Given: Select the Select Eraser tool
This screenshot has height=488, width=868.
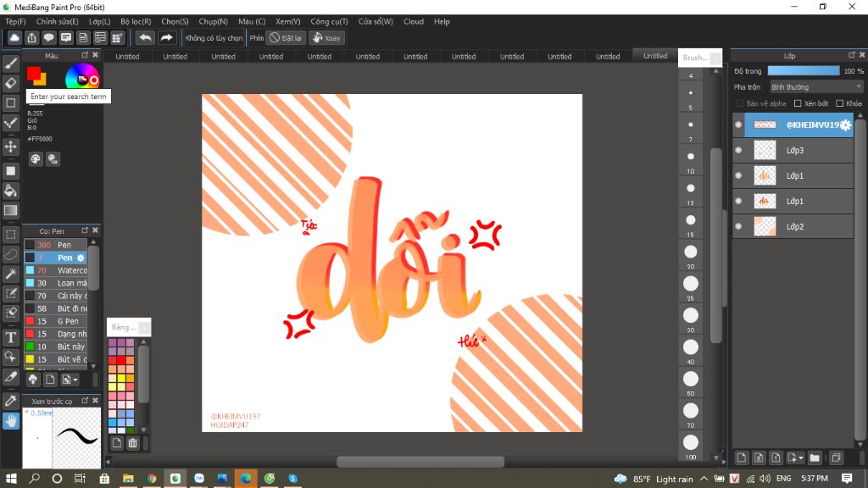Looking at the screenshot, I should [x=10, y=313].
